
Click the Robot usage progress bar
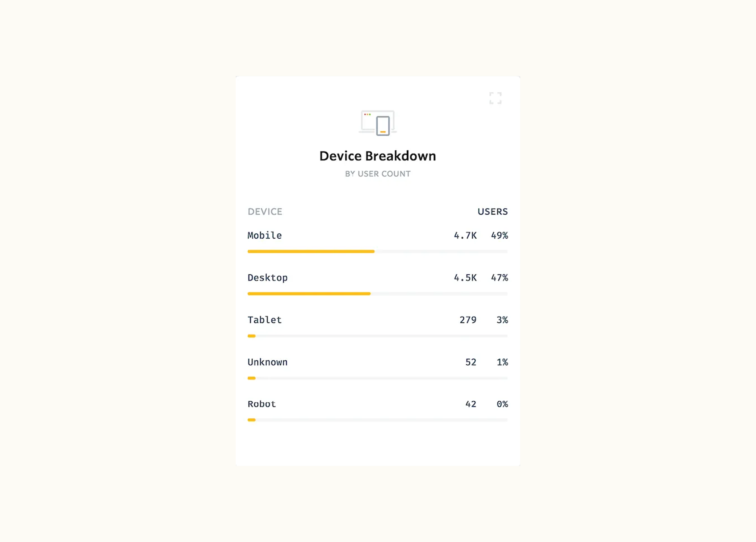[x=377, y=420]
